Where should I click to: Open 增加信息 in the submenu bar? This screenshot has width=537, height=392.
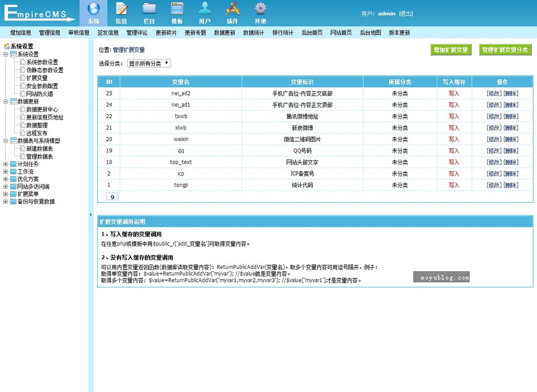[x=20, y=33]
